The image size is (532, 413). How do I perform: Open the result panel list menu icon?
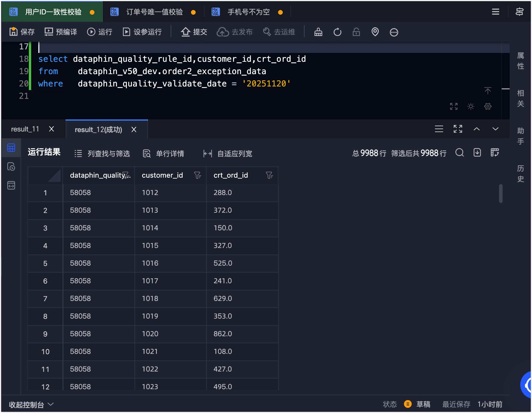pyautogui.click(x=439, y=129)
